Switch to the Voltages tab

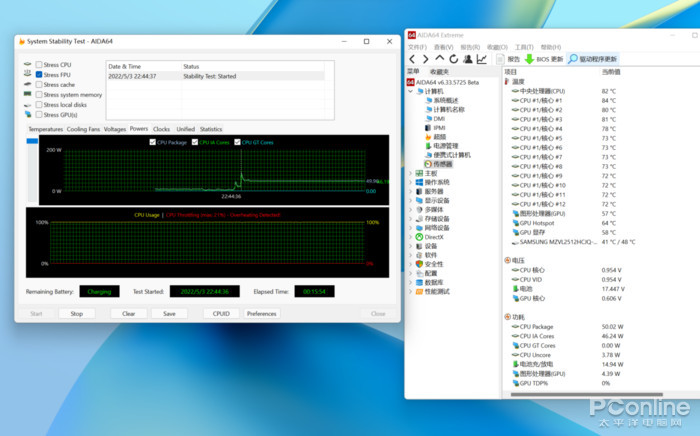tap(115, 129)
